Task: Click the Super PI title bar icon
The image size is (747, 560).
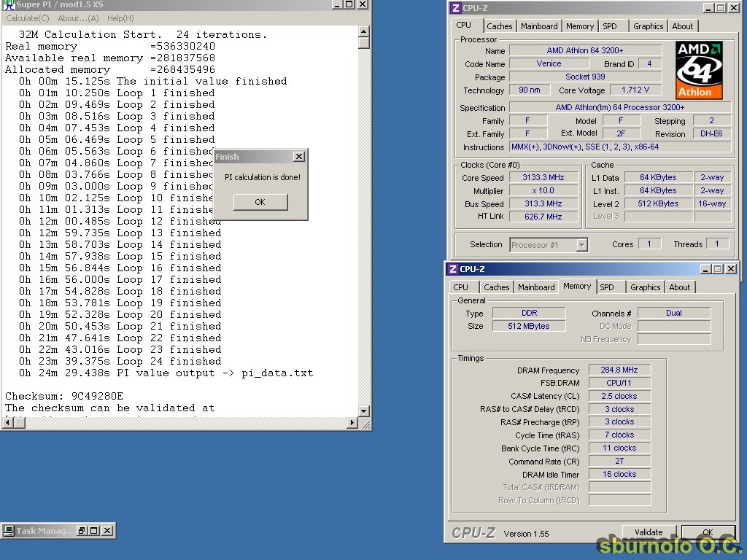Action: pyautogui.click(x=9, y=5)
